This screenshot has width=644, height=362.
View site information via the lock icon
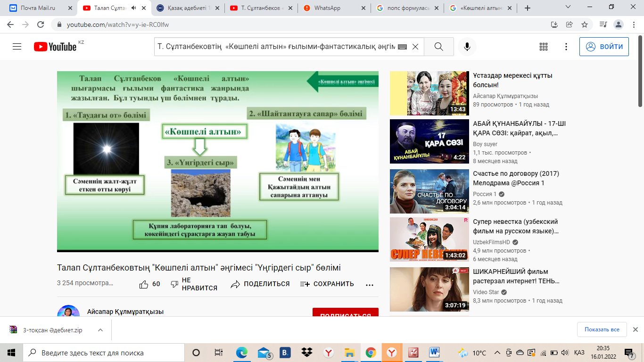pyautogui.click(x=59, y=25)
